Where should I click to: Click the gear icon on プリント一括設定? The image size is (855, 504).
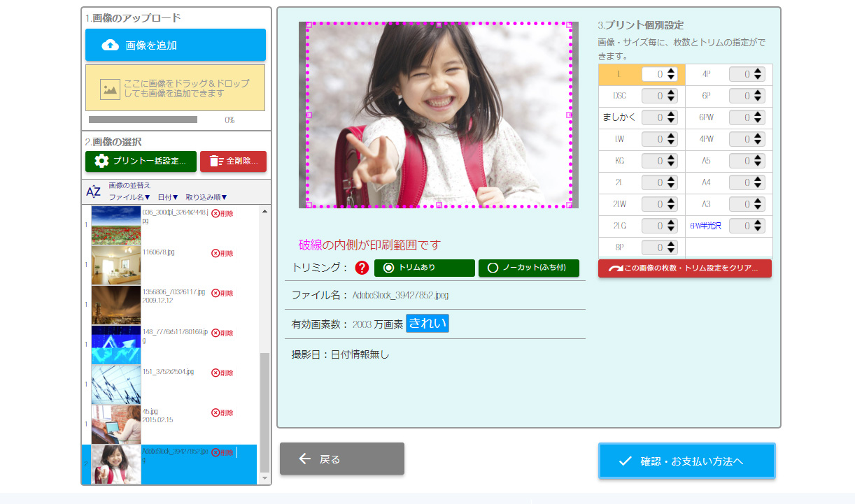pyautogui.click(x=101, y=161)
